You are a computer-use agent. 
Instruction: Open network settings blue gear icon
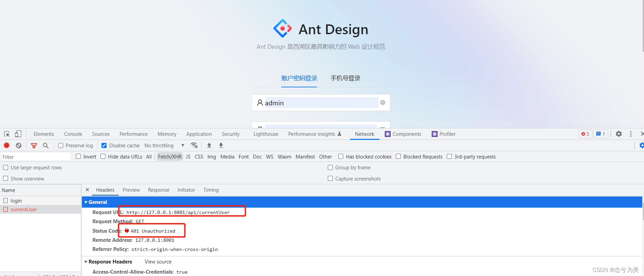point(641,145)
